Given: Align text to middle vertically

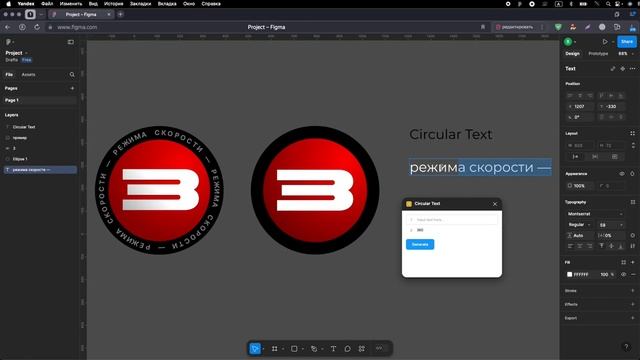Looking at the screenshot, I should click(x=611, y=246).
